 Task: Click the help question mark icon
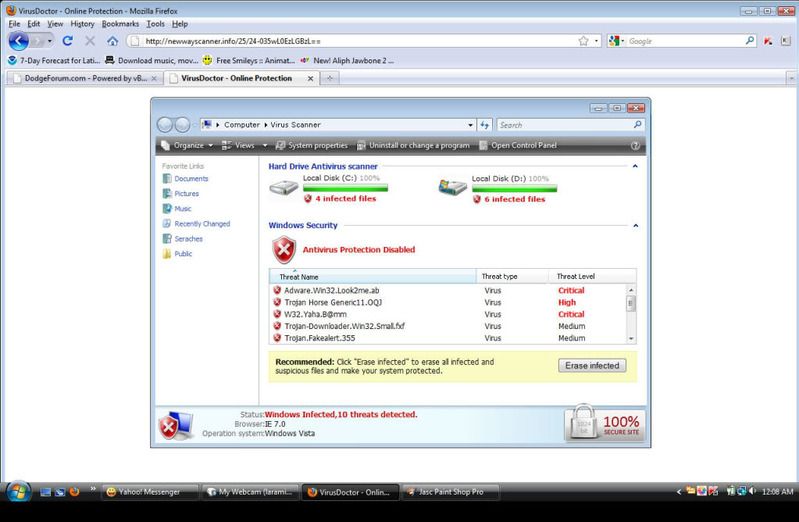tap(635, 145)
